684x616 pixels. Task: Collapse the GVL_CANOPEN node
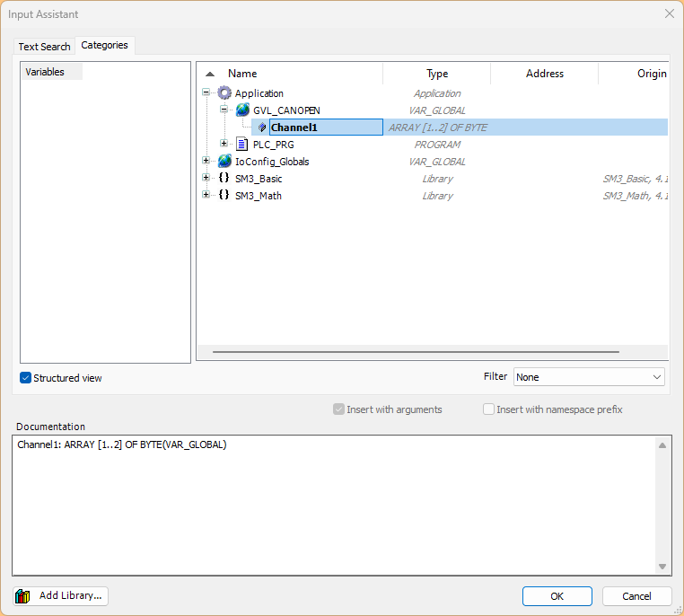coord(224,110)
